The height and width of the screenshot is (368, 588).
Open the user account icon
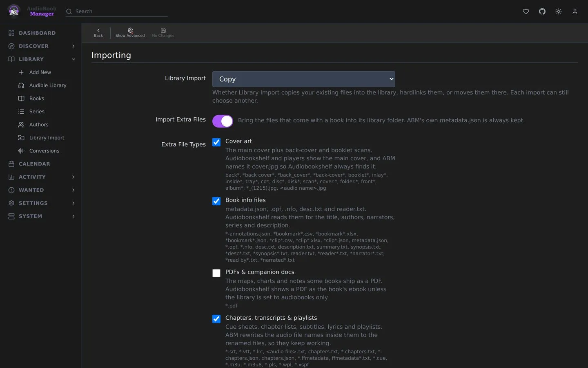(x=575, y=11)
